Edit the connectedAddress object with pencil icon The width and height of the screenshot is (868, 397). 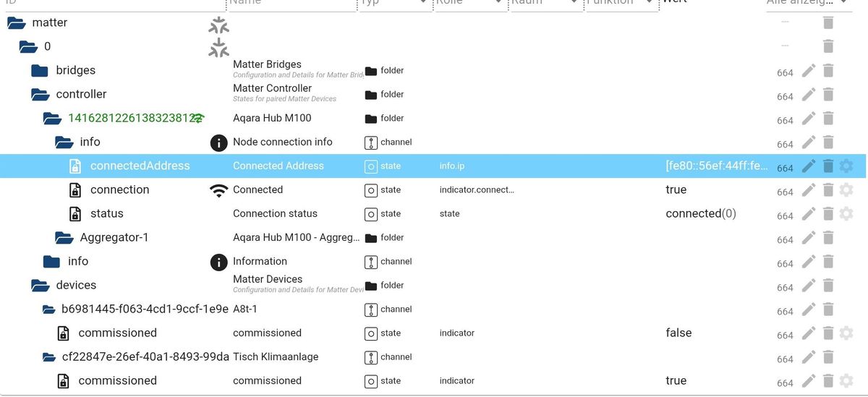click(x=808, y=166)
